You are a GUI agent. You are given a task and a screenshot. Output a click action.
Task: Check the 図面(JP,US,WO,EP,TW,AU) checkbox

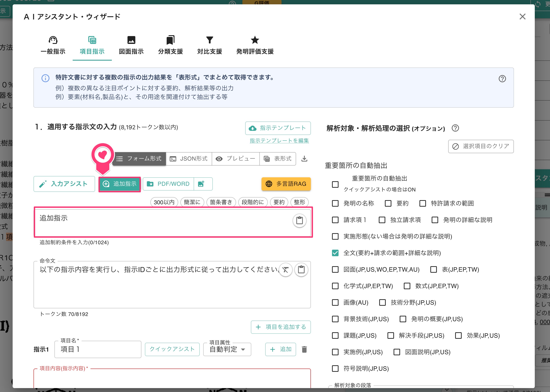click(335, 269)
